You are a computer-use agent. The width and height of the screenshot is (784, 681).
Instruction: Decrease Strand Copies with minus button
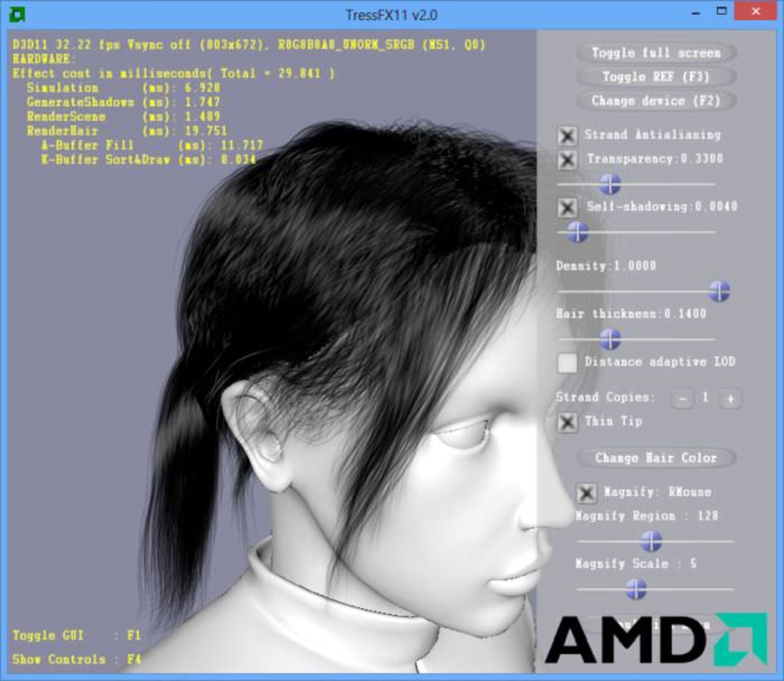[x=682, y=398]
